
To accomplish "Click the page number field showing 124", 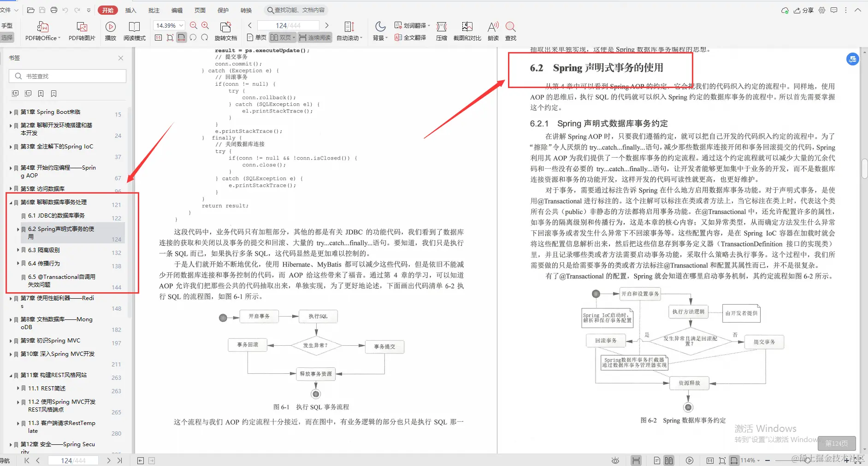I will (288, 25).
